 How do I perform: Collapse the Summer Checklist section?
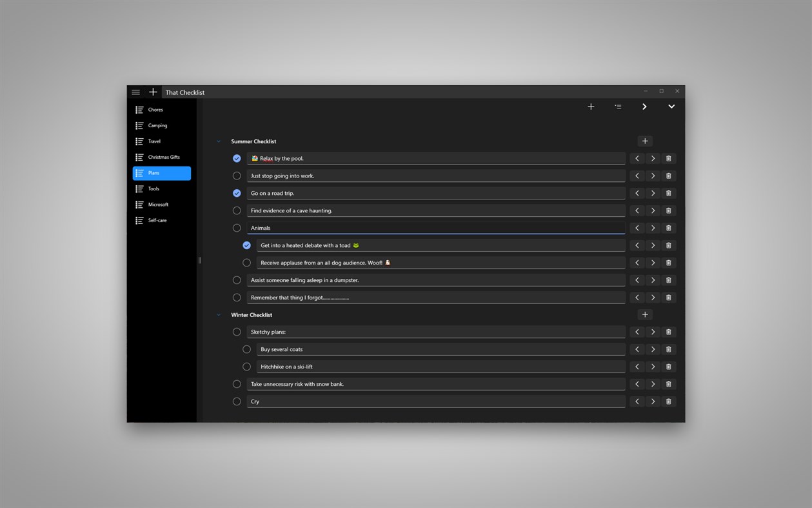pyautogui.click(x=218, y=141)
